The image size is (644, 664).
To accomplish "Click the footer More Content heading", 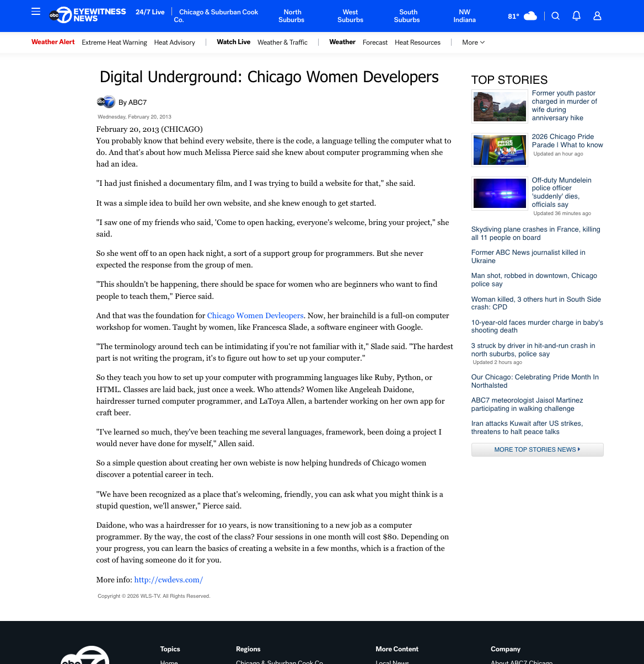I will (397, 649).
